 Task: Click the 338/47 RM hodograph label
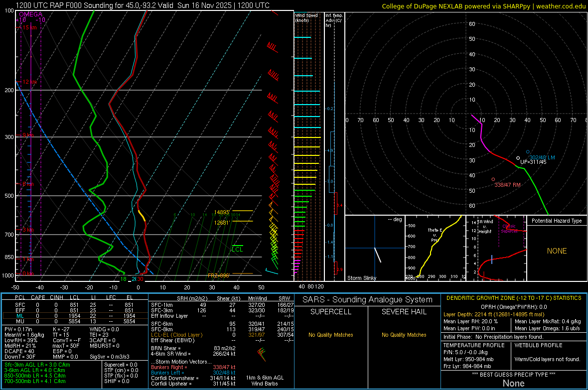[507, 185]
